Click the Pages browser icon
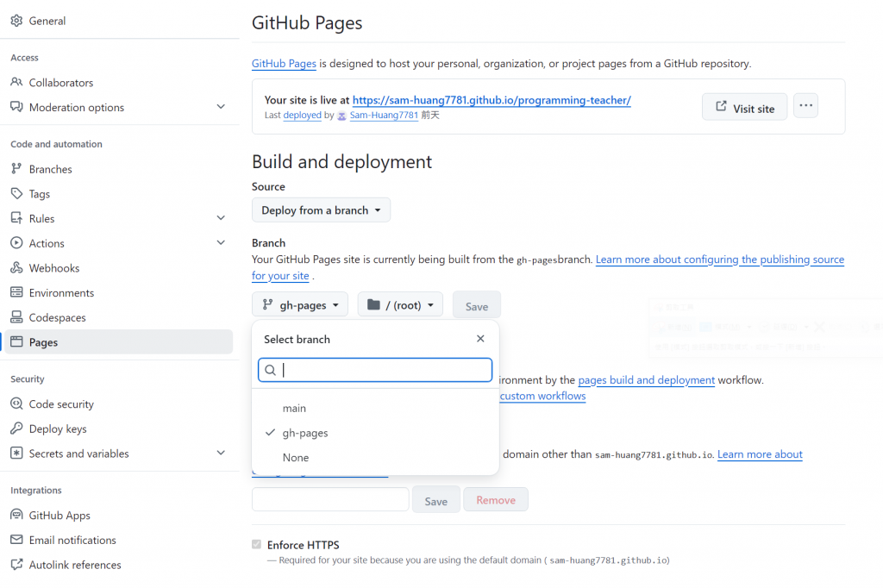 [x=16, y=342]
